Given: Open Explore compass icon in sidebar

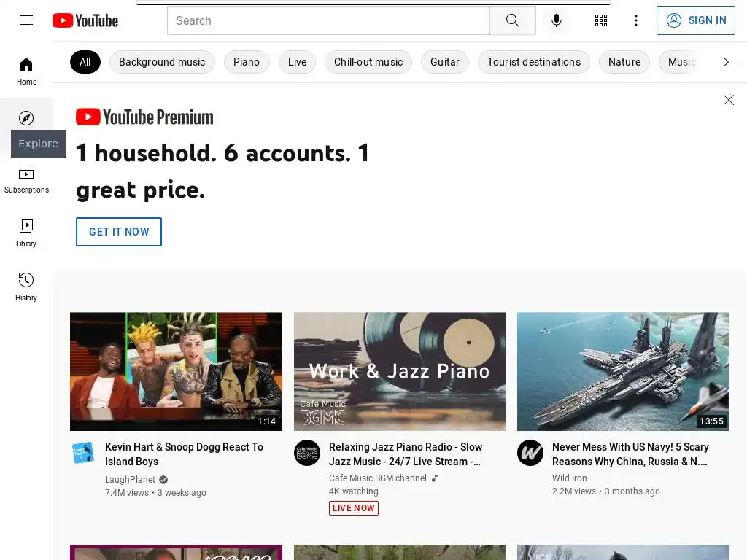Looking at the screenshot, I should pyautogui.click(x=26, y=118).
